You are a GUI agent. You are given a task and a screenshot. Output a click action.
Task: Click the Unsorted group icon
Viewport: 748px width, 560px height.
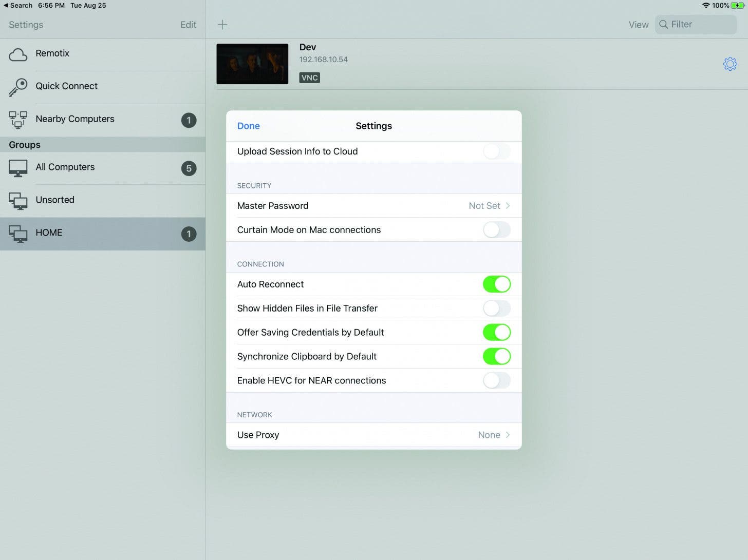point(18,201)
